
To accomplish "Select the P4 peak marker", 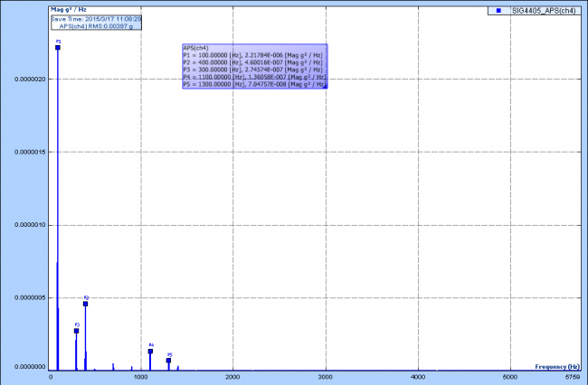I will point(150,352).
